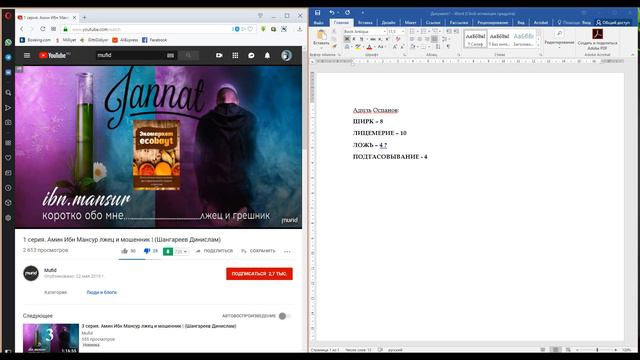Switch to the Acrobat tab in Word
This screenshot has width=640, height=360.
pos(540,22)
